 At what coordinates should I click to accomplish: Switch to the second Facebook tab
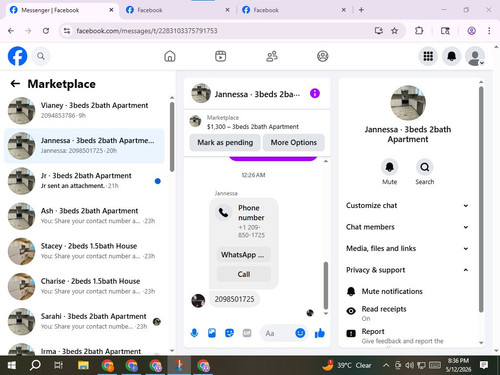(x=178, y=10)
